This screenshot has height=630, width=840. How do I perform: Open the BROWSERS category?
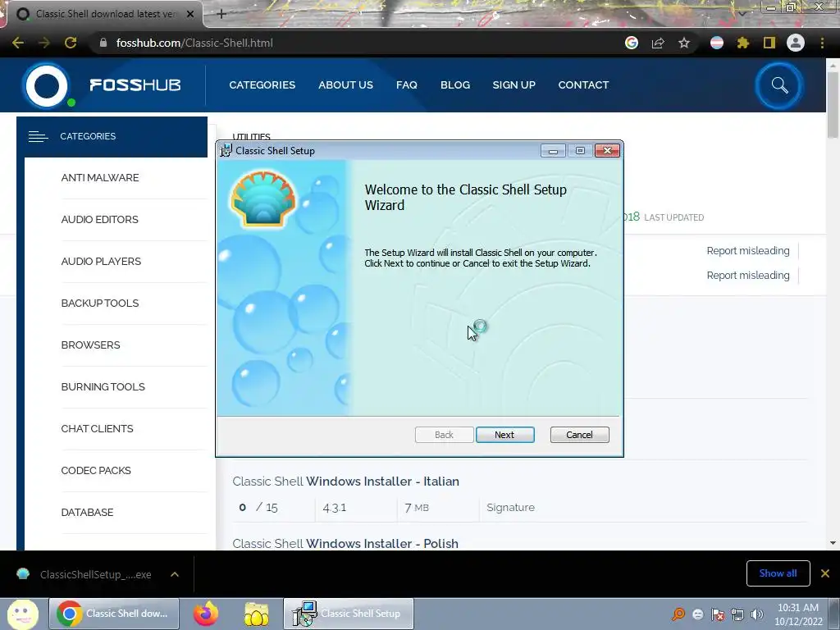(x=90, y=345)
